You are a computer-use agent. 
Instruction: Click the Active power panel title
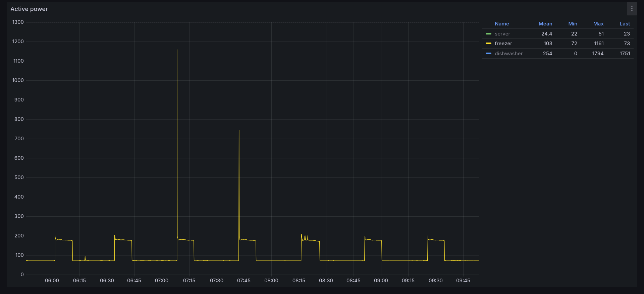[x=29, y=9]
